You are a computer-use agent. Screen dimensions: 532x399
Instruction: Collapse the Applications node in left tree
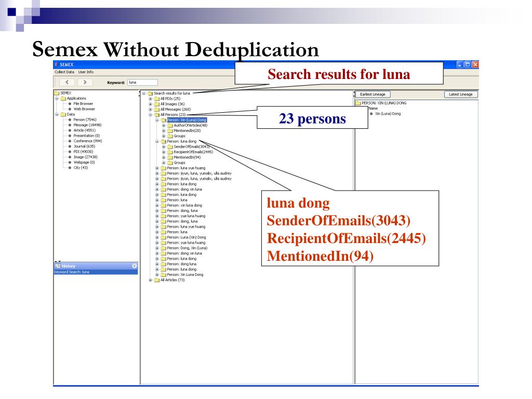point(57,98)
